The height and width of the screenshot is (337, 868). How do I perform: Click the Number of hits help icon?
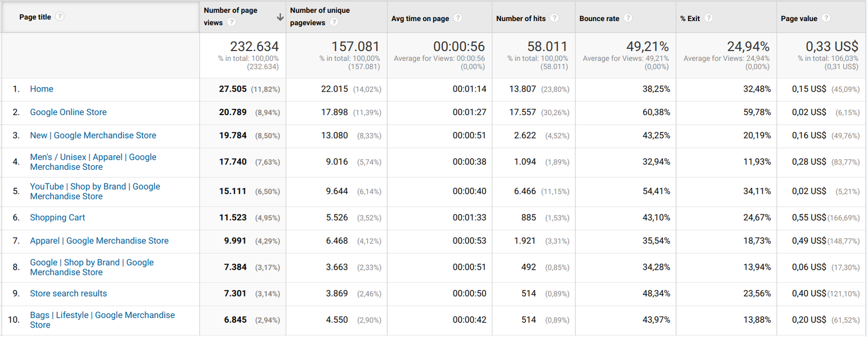[x=554, y=18]
